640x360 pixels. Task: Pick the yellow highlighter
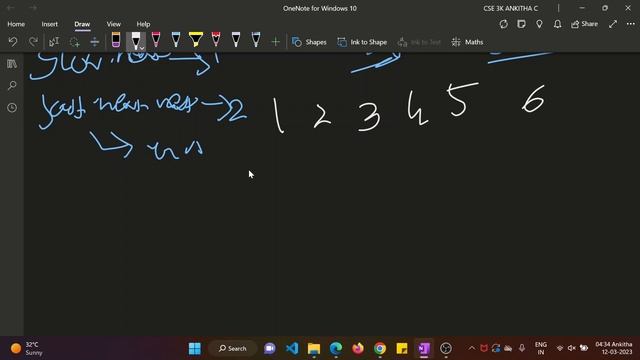coord(196,40)
